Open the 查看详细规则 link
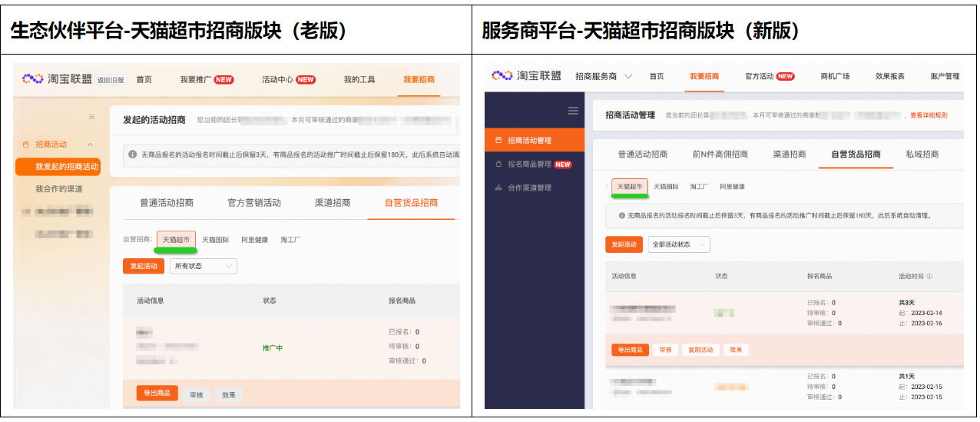The width and height of the screenshot is (980, 422). [929, 115]
